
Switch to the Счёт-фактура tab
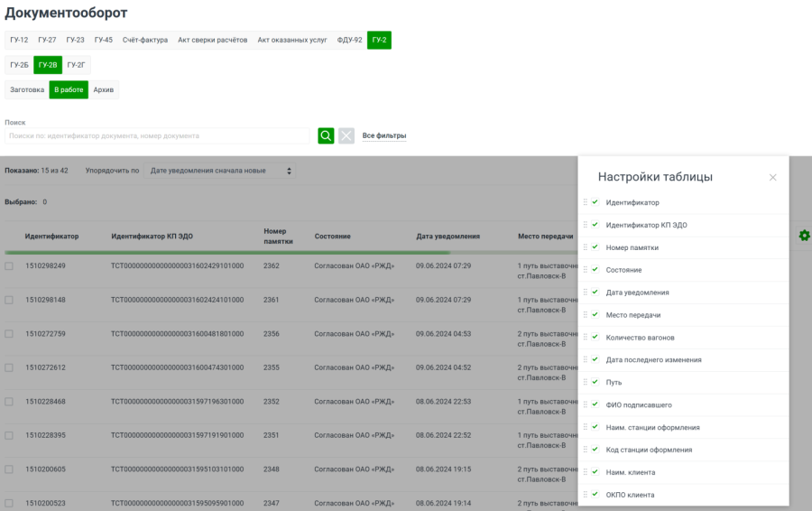(x=145, y=40)
